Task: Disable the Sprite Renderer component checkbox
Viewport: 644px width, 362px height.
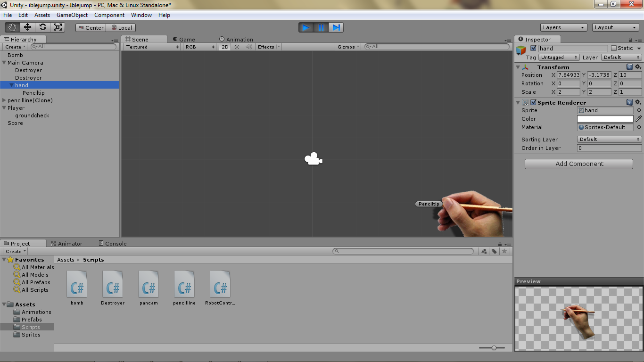Action: pos(533,102)
